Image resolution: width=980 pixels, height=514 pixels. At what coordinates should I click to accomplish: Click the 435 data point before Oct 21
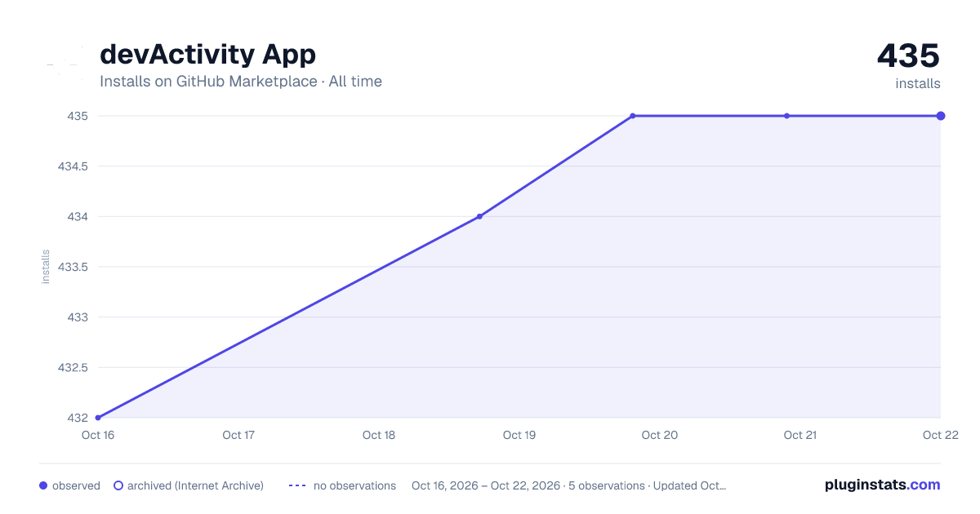(x=787, y=116)
